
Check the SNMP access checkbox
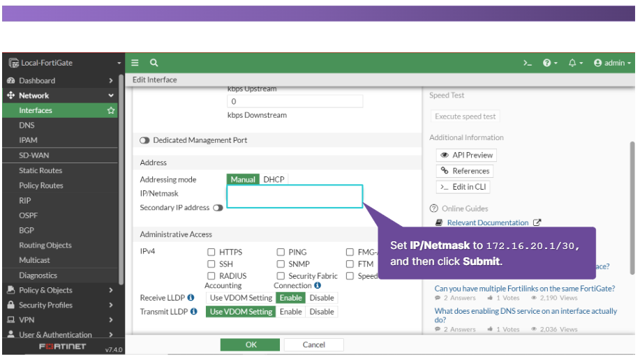pyautogui.click(x=281, y=264)
